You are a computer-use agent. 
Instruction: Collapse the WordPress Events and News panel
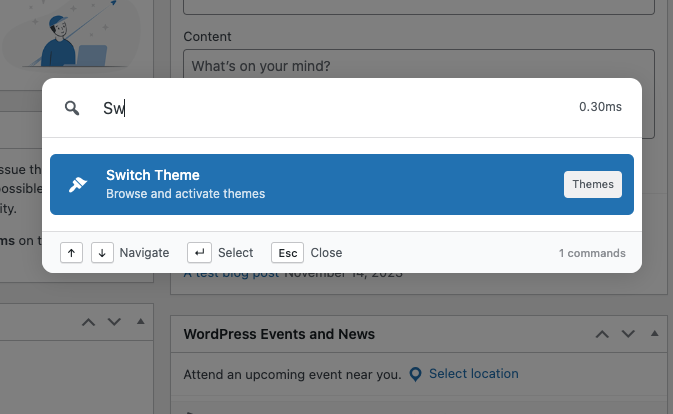[654, 333]
